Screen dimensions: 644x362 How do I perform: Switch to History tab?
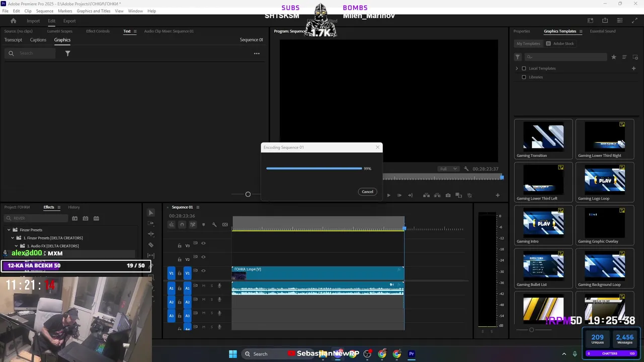coord(74,207)
